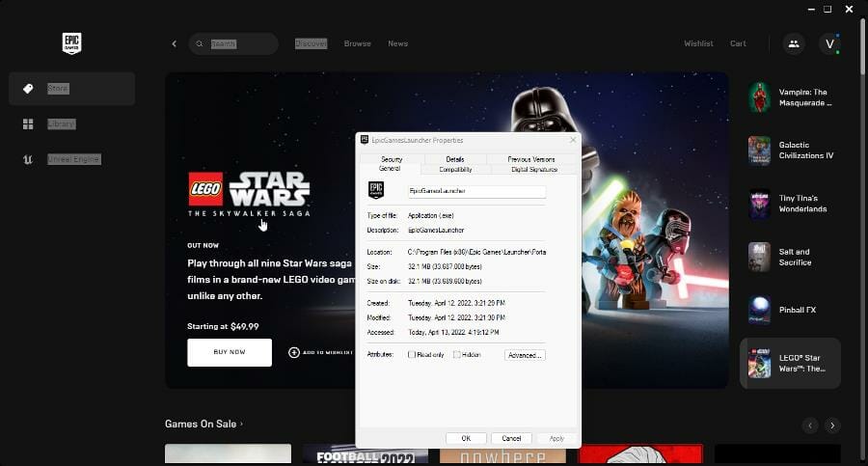Click the BUY NOW button
The image size is (868, 466).
click(230, 352)
